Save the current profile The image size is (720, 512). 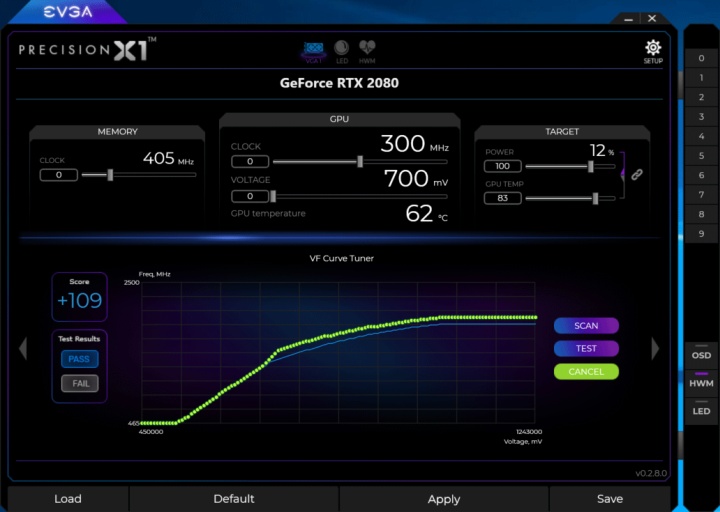(x=610, y=499)
